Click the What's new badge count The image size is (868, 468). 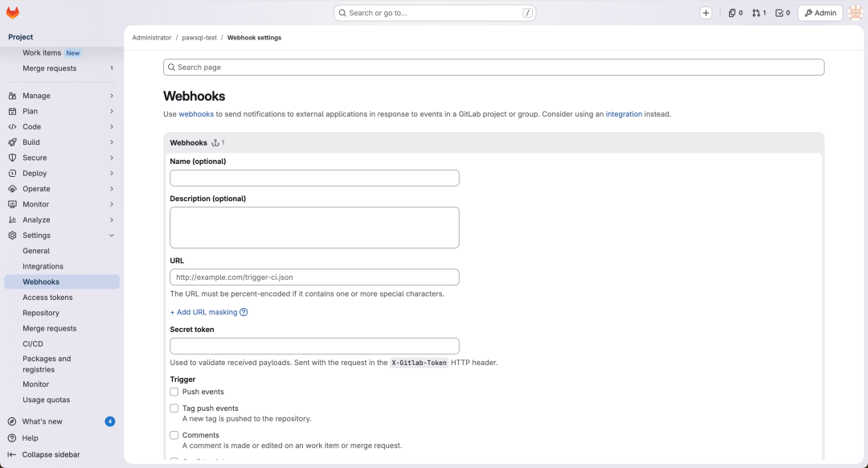click(110, 421)
